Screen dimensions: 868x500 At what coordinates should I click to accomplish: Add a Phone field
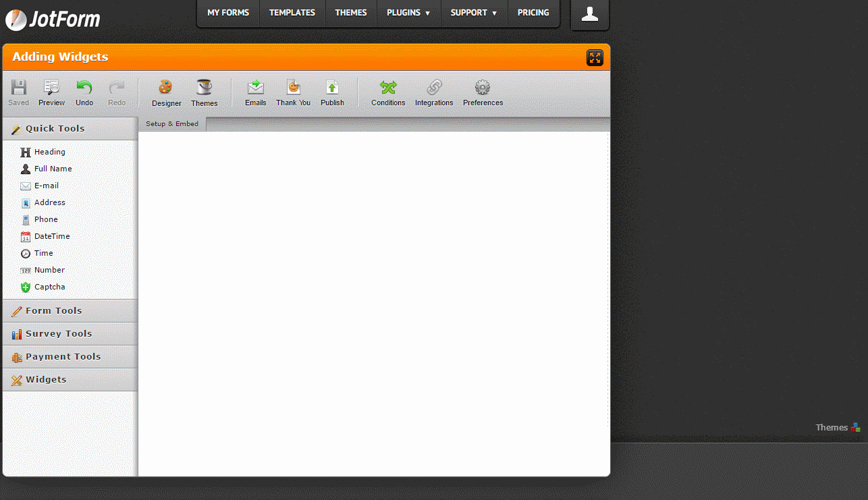click(x=39, y=219)
